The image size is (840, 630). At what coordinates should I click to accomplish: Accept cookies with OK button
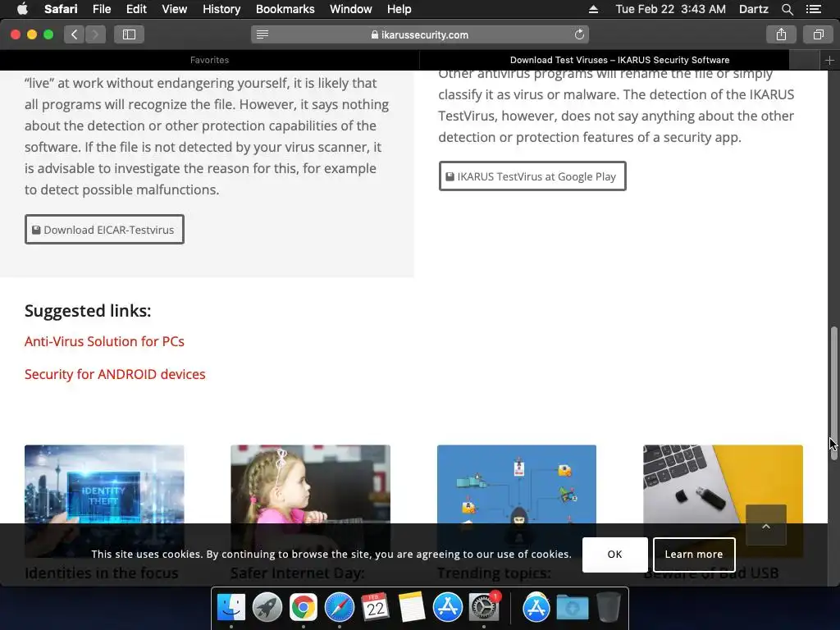coord(614,555)
